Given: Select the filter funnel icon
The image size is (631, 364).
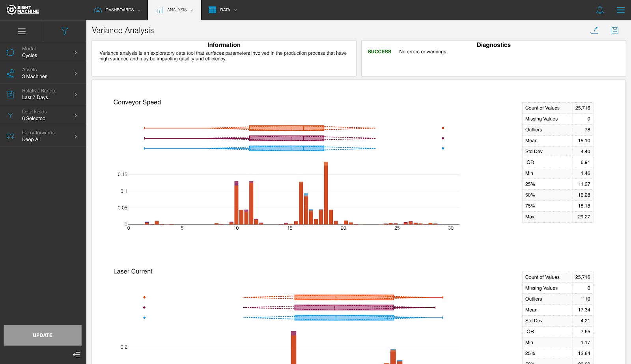Looking at the screenshot, I should pos(65,31).
